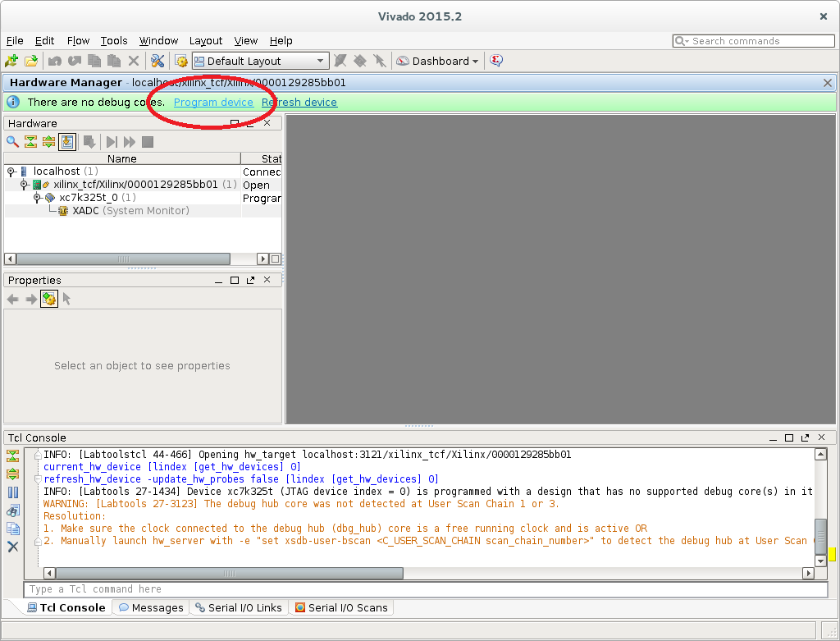The image size is (840, 641).
Task: Click the stop trigger square icon
Action: [x=148, y=141]
